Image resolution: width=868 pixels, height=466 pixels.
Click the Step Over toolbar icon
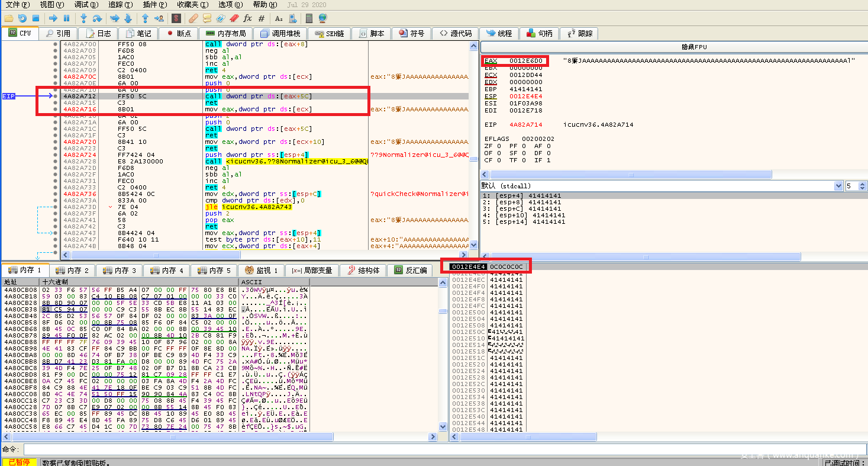point(98,18)
